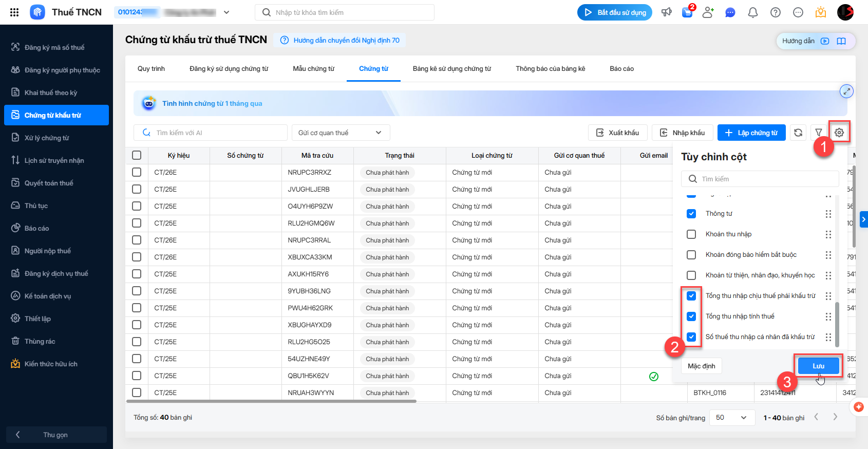The height and width of the screenshot is (449, 868).
Task: Open the Gửi cơ quan thuế dropdown
Action: (341, 133)
